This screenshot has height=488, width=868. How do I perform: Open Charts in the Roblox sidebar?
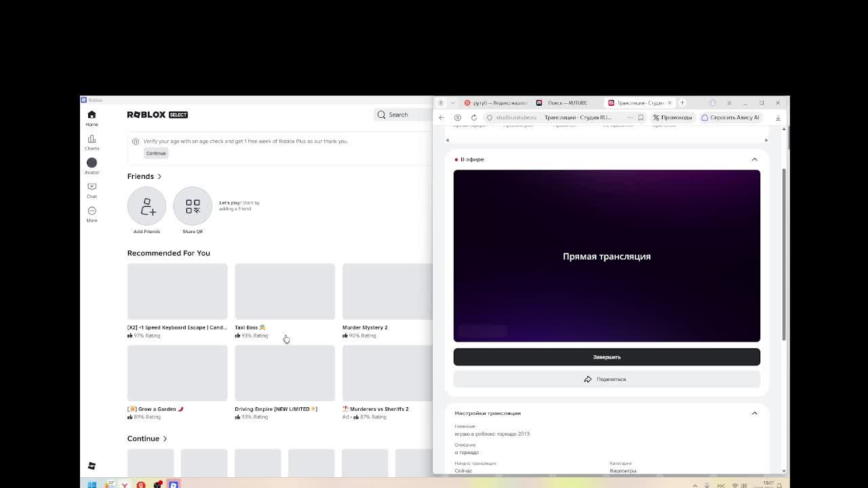[x=92, y=142]
